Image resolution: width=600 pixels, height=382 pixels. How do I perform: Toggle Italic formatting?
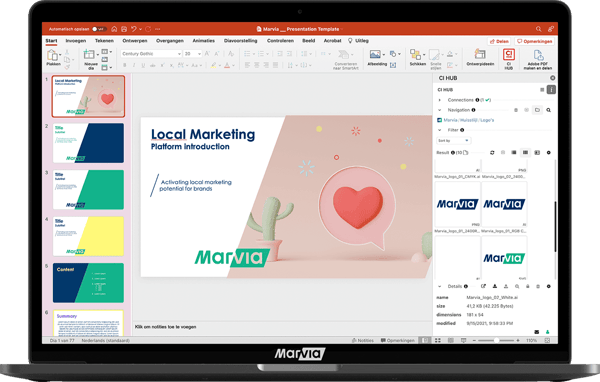click(134, 65)
